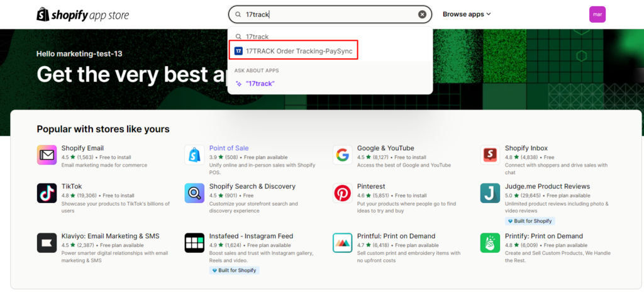Click the ASK ABOUT APPS section label
Image resolution: width=644 pixels, height=293 pixels.
(x=257, y=70)
